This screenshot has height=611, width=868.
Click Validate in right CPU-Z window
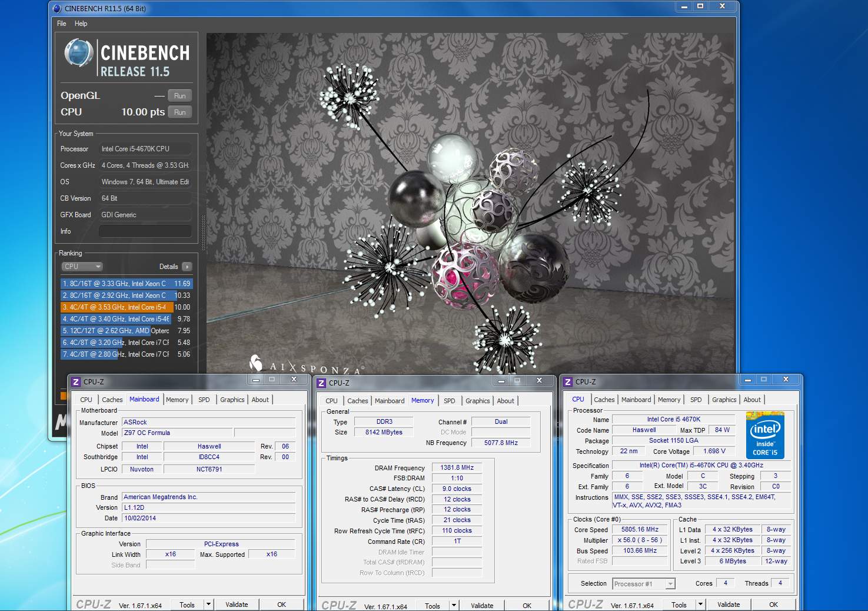(729, 605)
